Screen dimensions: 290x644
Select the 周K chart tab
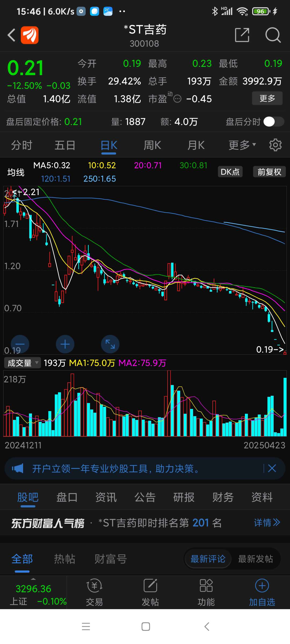click(x=152, y=145)
